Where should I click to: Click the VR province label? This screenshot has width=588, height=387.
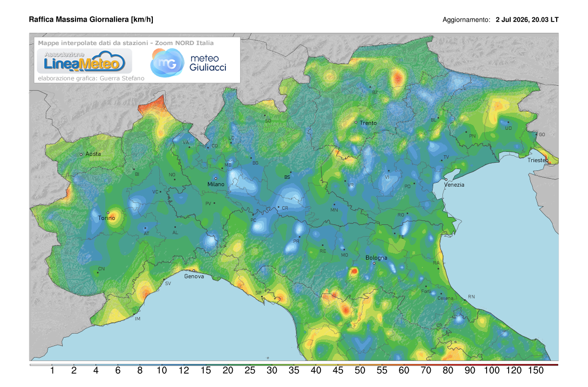350,185
